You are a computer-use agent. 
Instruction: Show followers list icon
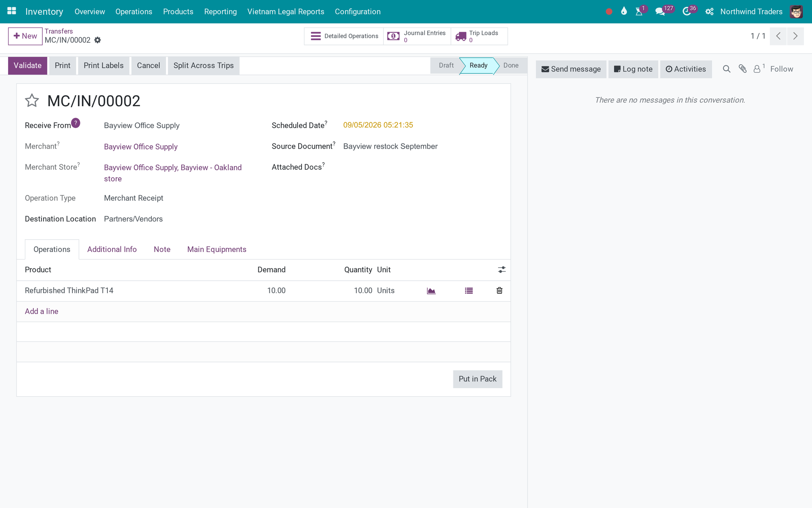[x=759, y=69]
